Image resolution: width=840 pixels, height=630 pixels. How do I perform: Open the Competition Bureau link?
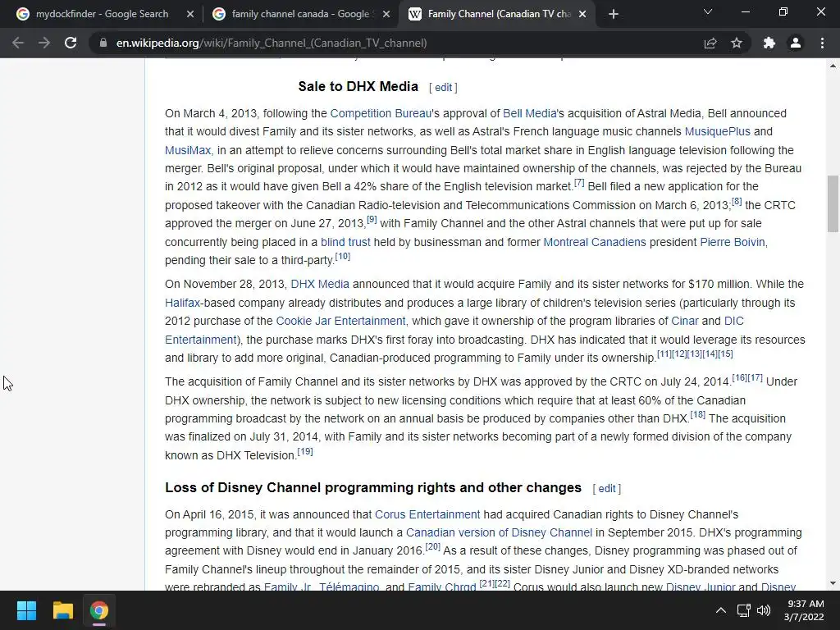(x=381, y=113)
